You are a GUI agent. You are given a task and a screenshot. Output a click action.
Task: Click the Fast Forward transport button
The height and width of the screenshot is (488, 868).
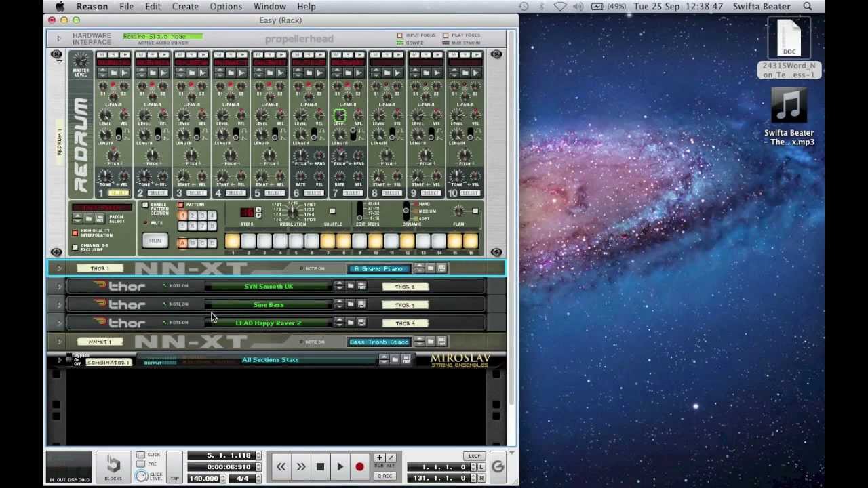tap(300, 466)
